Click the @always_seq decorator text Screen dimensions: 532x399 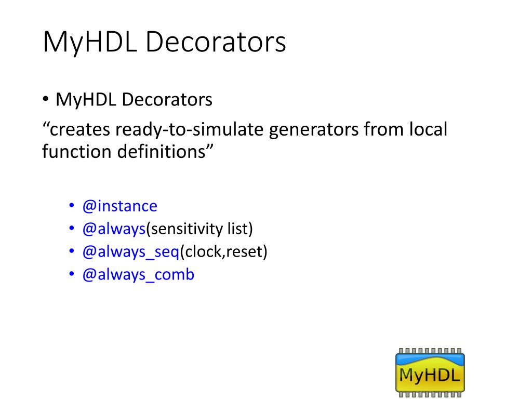131,252
